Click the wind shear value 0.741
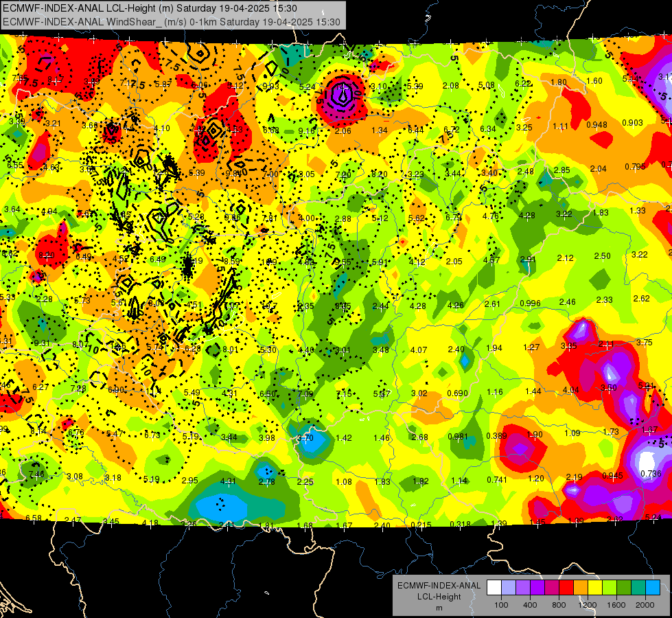The width and height of the screenshot is (672, 618). point(497,480)
